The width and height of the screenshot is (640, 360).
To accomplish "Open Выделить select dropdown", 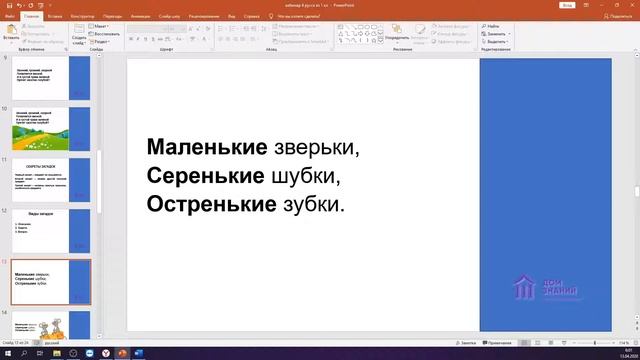I will point(495,42).
